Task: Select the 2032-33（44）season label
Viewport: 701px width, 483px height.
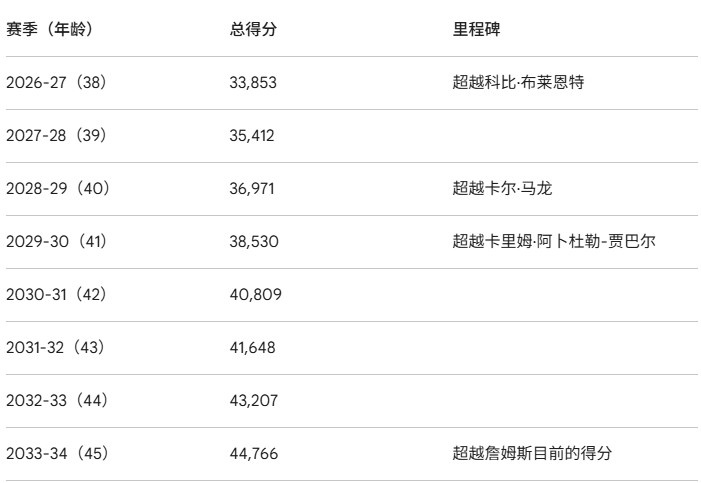Action: pos(56,400)
